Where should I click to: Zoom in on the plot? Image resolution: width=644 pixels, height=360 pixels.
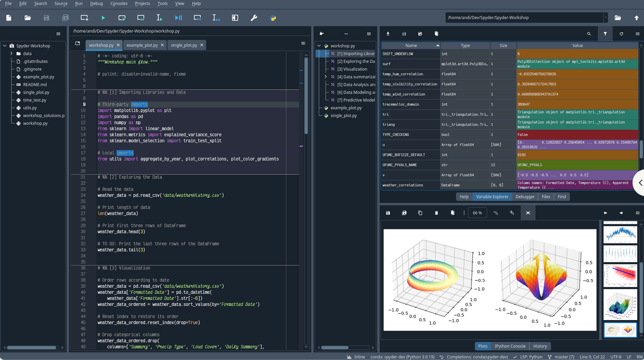coord(512,213)
